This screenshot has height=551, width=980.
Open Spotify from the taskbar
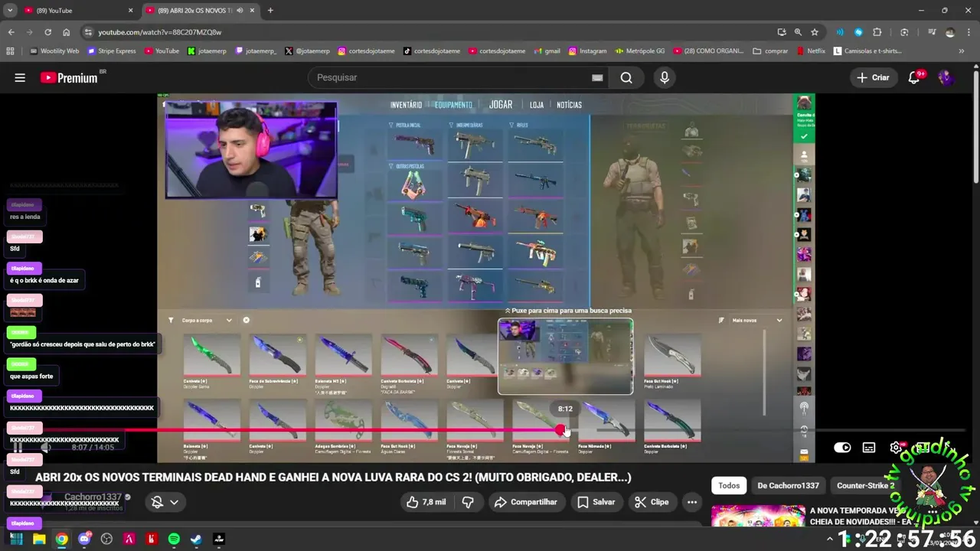(174, 539)
